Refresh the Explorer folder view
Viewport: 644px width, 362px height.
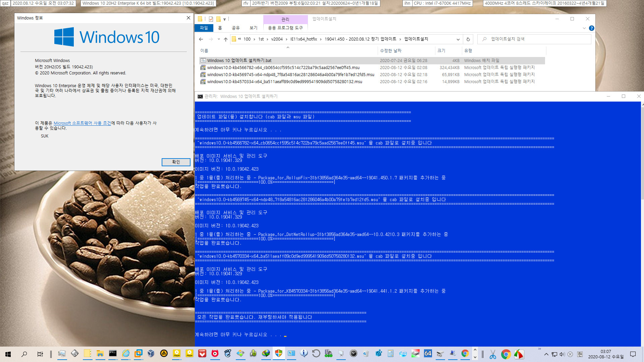point(468,39)
